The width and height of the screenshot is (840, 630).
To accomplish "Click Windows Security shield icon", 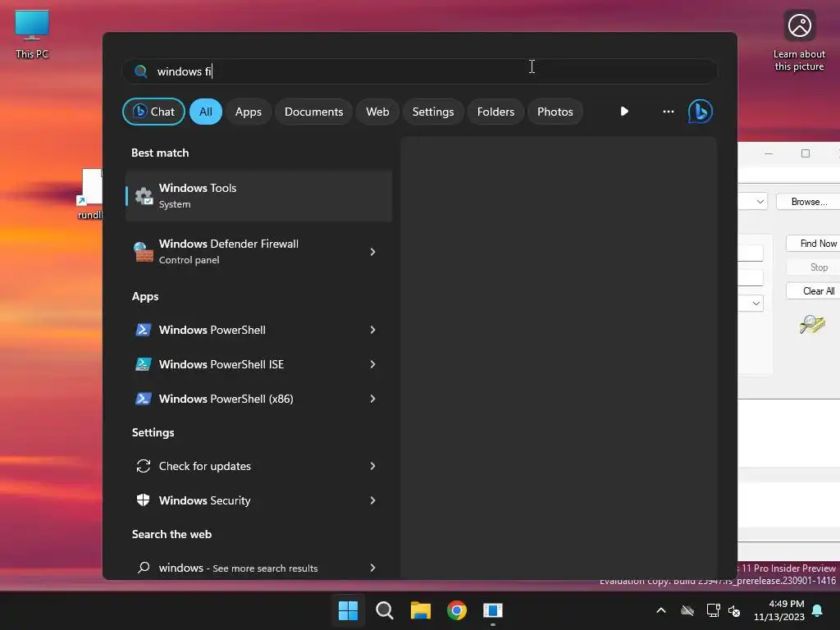I will point(143,500).
